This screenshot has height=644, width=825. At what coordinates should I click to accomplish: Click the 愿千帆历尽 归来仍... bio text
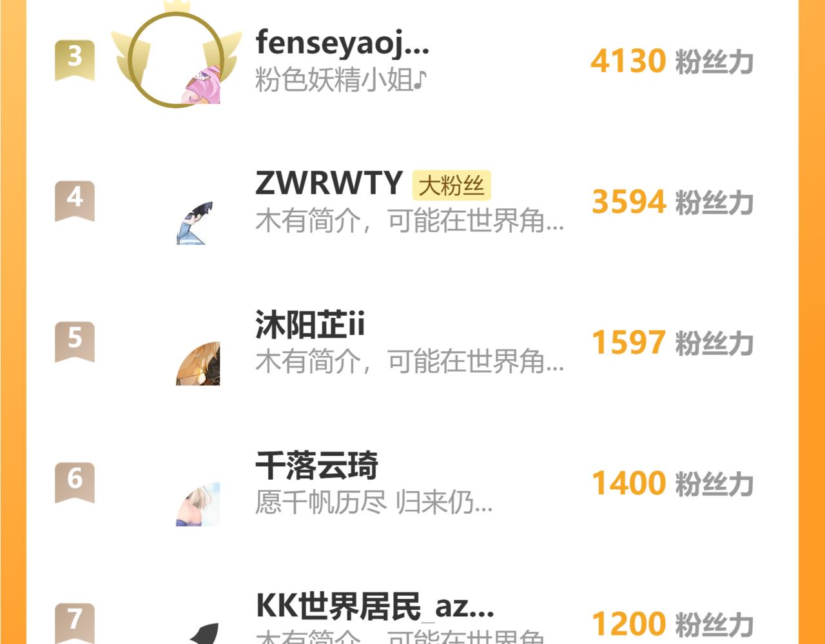[374, 502]
